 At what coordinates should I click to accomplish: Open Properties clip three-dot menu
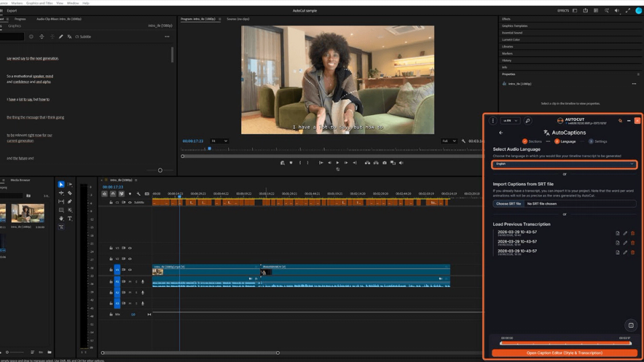(634, 84)
